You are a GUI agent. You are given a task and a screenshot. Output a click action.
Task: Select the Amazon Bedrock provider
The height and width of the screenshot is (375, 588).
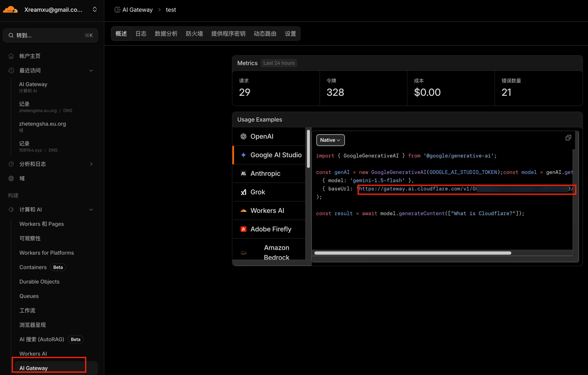(x=269, y=250)
